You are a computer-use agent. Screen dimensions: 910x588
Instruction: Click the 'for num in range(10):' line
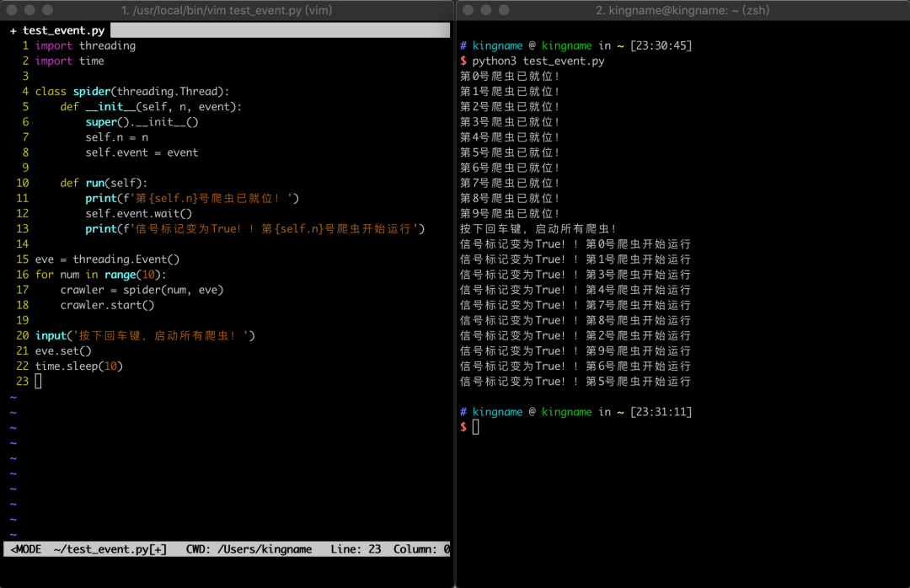tap(101, 275)
